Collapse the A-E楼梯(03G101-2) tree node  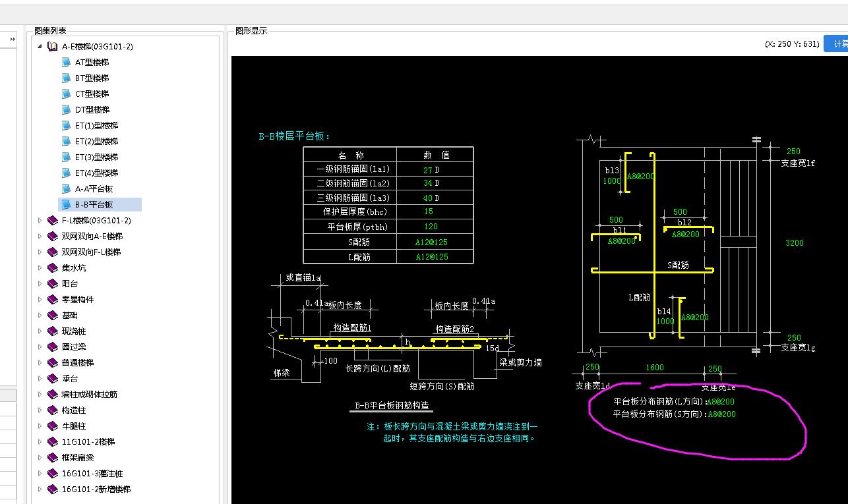click(40, 47)
